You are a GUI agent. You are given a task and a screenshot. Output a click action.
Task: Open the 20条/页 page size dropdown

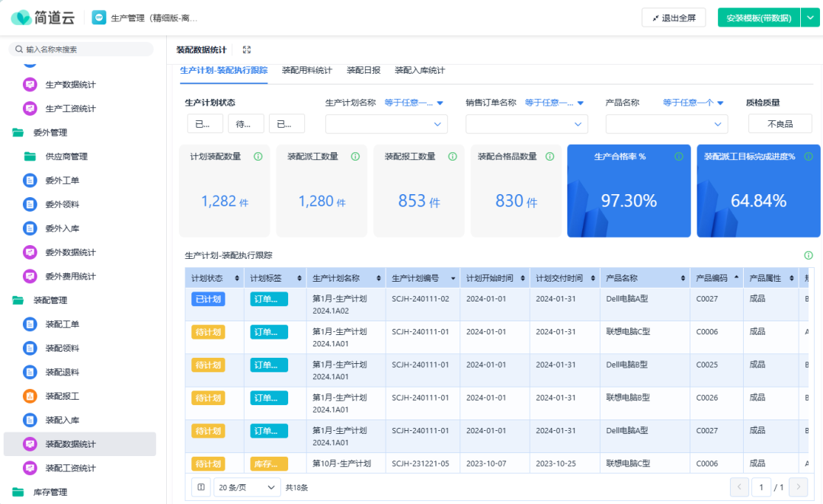point(247,487)
